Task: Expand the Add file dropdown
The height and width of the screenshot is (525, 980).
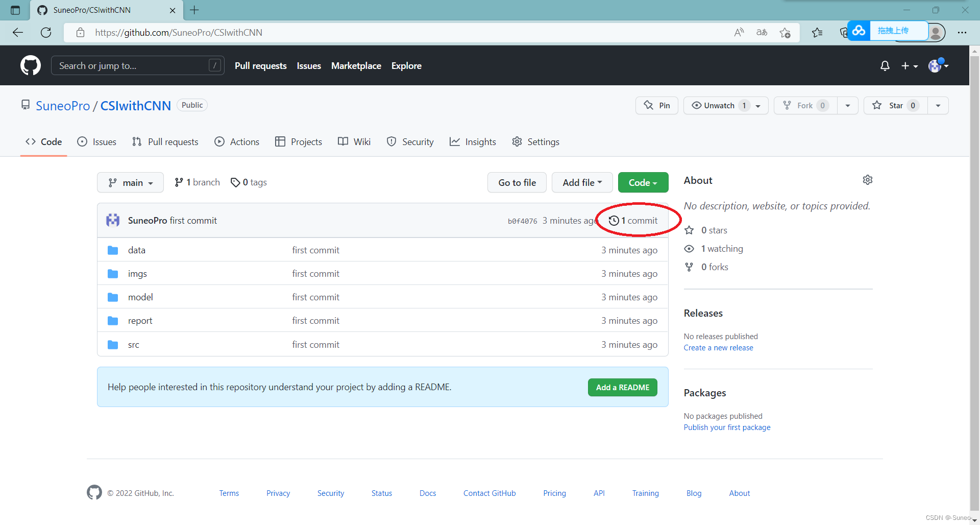Action: click(x=582, y=182)
